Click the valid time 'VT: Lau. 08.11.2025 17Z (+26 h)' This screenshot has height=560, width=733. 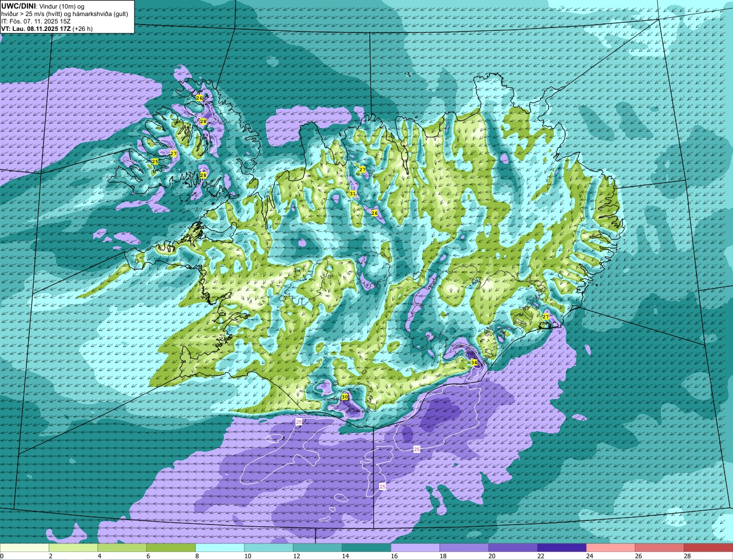(x=47, y=29)
